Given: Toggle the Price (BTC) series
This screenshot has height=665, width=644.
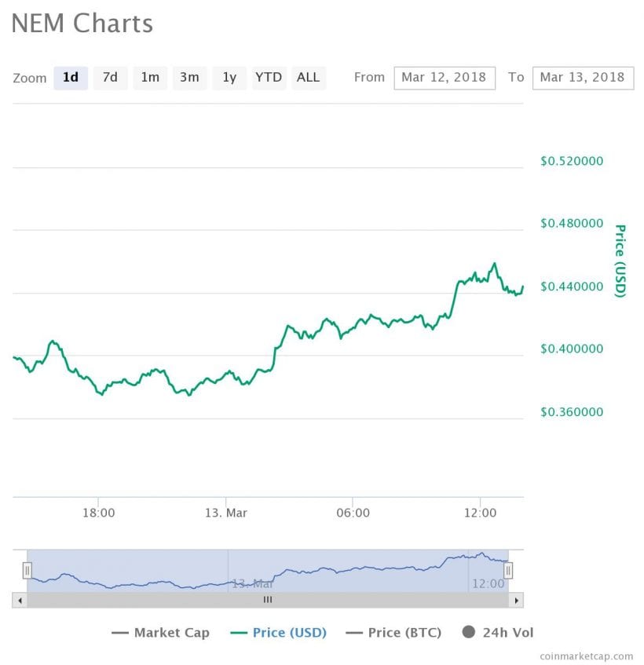Looking at the screenshot, I should (x=393, y=632).
